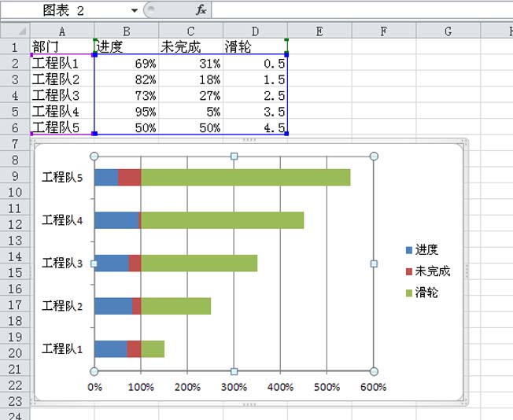
Task: Select row 23 header
Action: 15,401
